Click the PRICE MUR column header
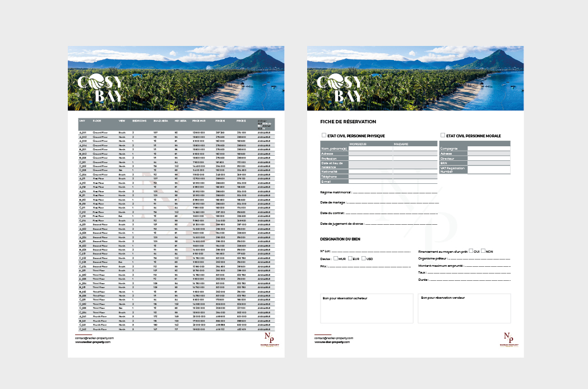 [x=199, y=121]
